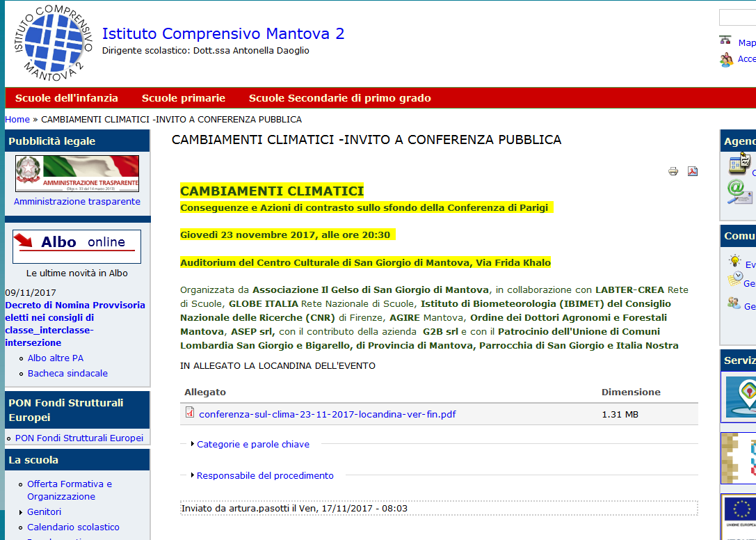Click the PDF file icon beside locandina attachment

point(190,412)
